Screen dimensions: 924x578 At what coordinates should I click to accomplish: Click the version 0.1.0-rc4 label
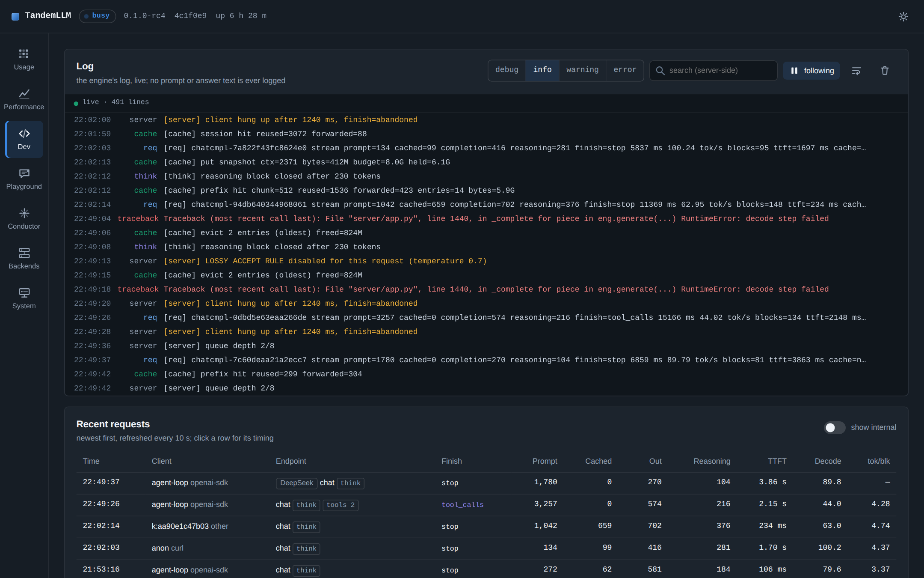(x=145, y=16)
